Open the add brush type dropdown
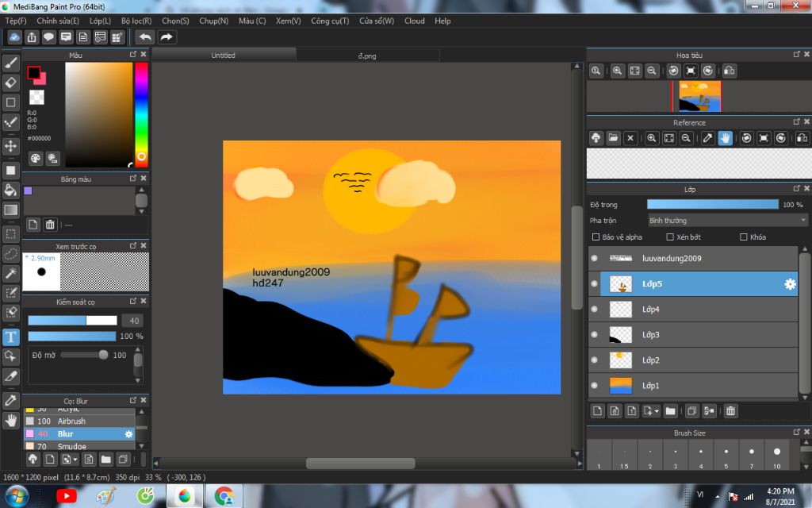812x508 pixels. [x=75, y=460]
